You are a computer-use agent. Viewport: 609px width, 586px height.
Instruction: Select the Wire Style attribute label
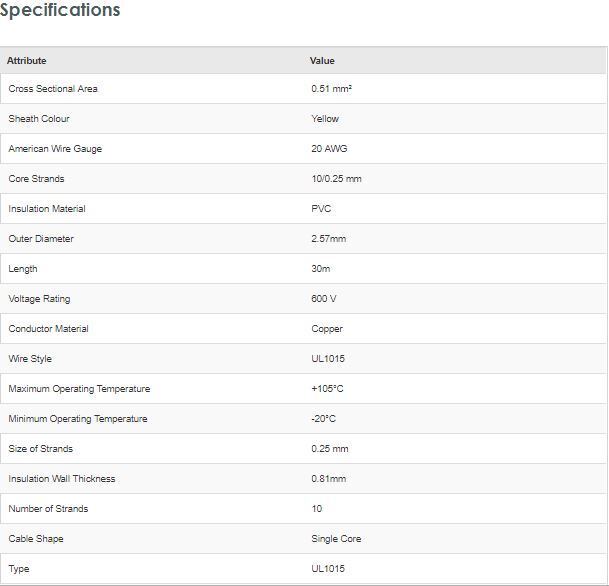click(30, 359)
